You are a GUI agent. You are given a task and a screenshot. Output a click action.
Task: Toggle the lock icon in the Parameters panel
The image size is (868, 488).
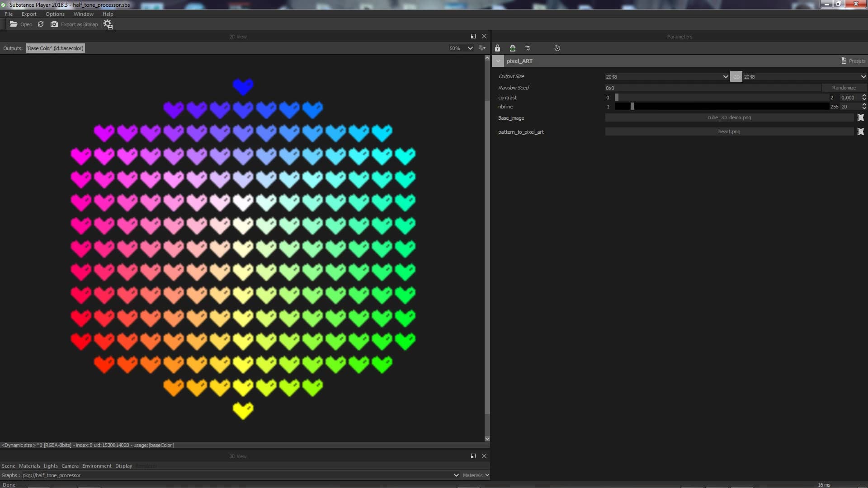click(497, 48)
